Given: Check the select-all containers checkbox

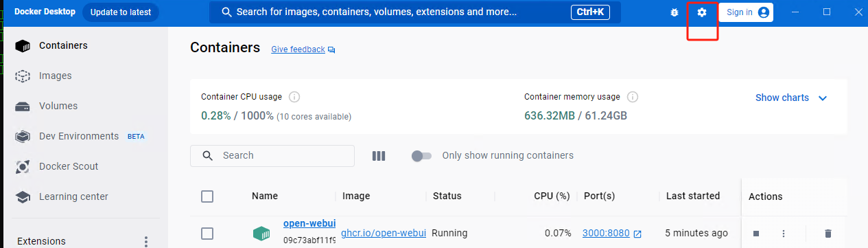Looking at the screenshot, I should click(207, 196).
